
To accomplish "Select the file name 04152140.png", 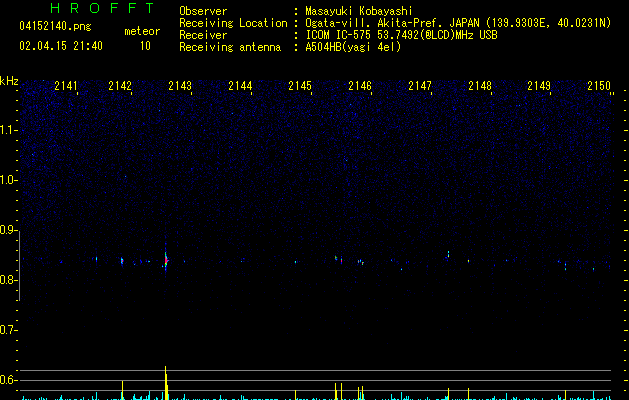I will click(x=55, y=26).
